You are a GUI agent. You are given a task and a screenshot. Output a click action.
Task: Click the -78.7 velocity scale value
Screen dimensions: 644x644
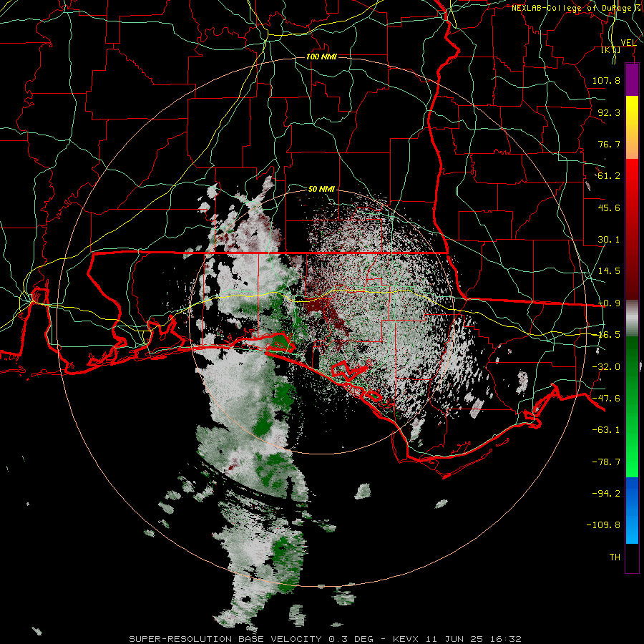pos(606,462)
